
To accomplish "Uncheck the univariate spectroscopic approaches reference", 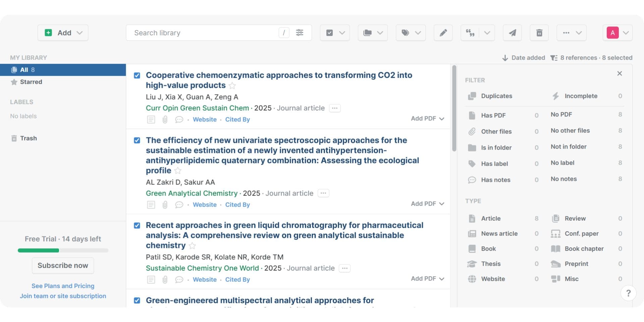I will point(137,140).
